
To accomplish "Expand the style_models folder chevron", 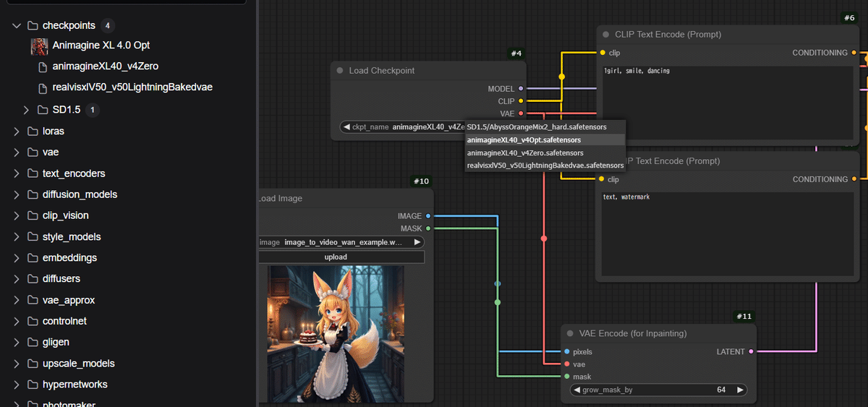I will (x=17, y=237).
